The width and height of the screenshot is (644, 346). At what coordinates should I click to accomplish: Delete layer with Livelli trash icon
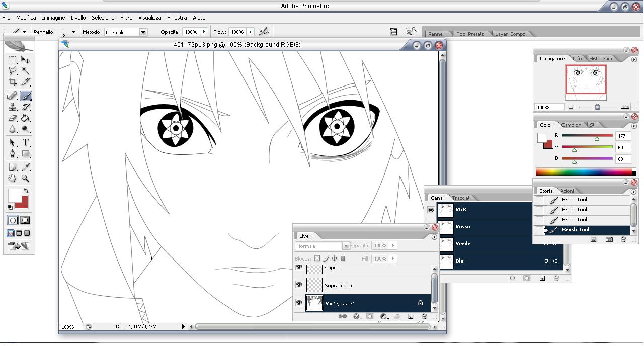click(x=424, y=316)
